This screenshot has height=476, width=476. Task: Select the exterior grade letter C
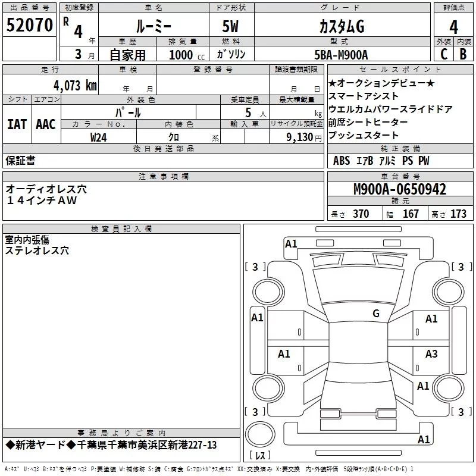(443, 54)
